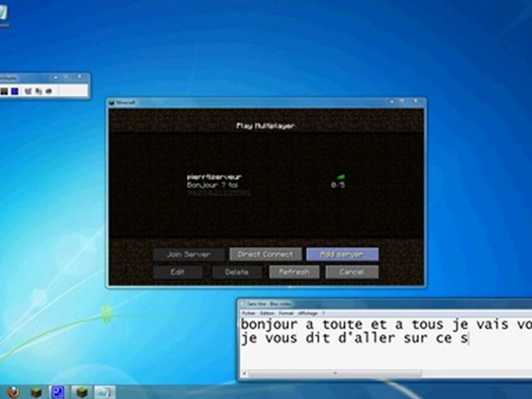
Task: Click the Add server button
Action: pyautogui.click(x=342, y=254)
